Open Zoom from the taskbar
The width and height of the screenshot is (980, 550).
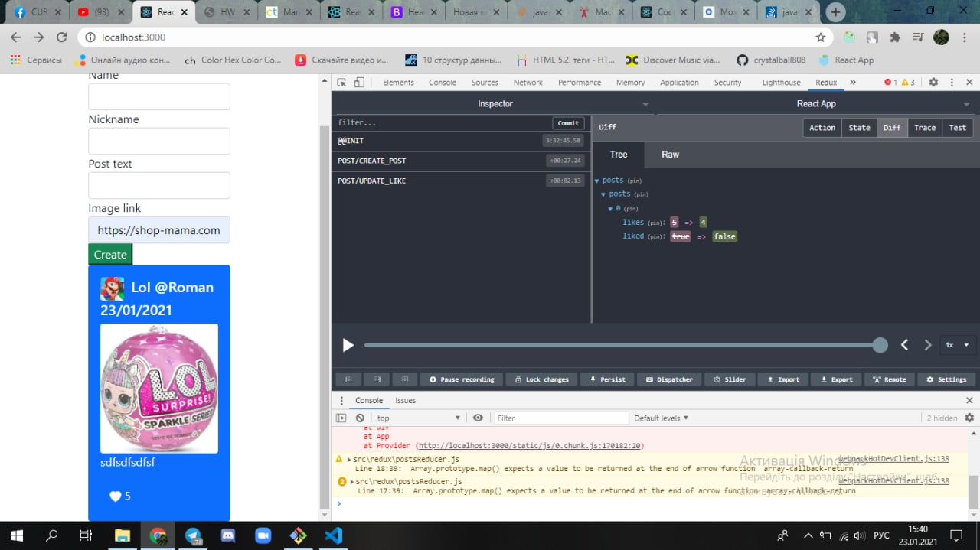pyautogui.click(x=263, y=535)
